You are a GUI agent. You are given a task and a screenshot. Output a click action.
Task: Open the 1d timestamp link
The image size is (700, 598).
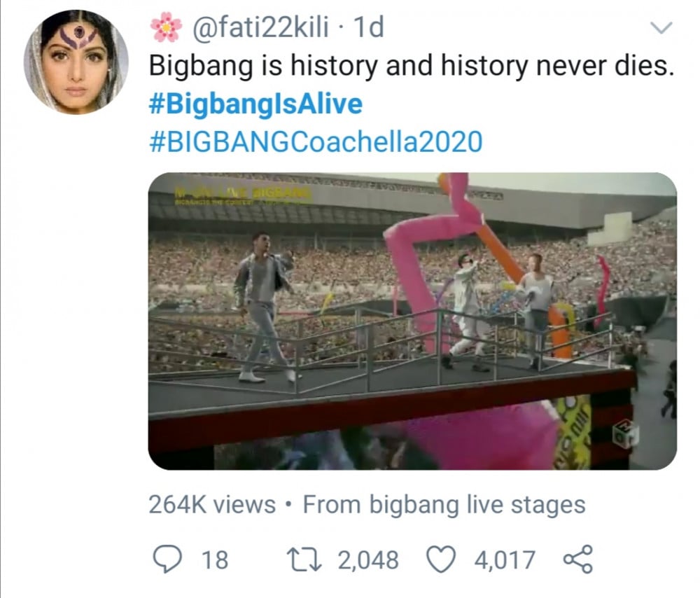pyautogui.click(x=368, y=27)
